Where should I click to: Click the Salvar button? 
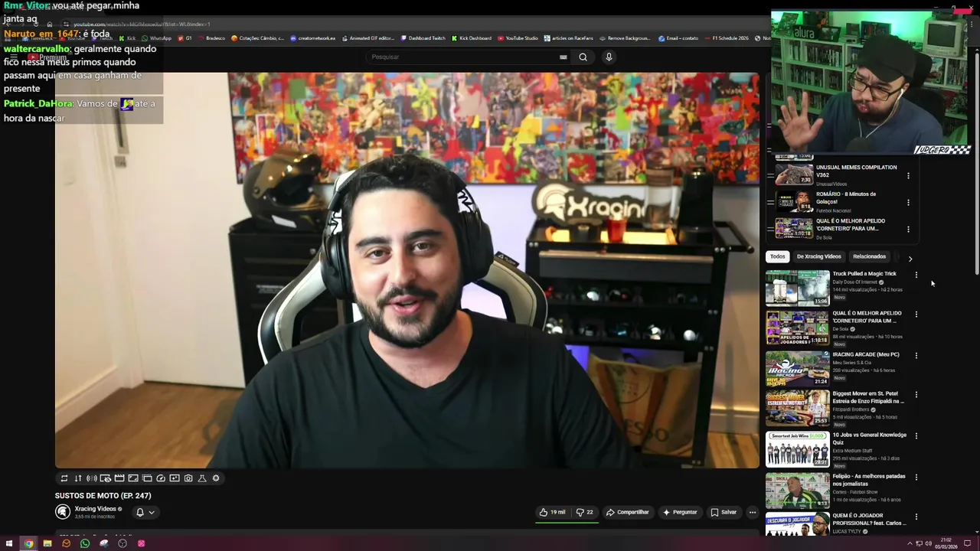(724, 512)
